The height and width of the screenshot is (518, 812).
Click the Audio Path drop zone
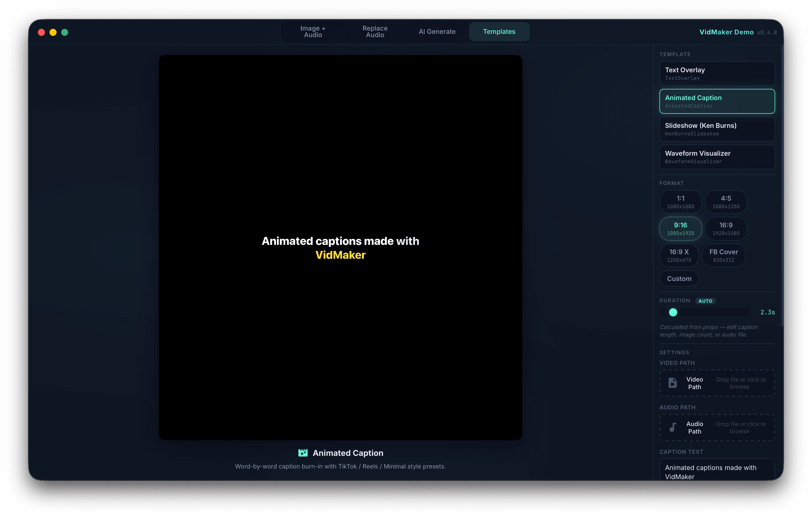pos(717,428)
